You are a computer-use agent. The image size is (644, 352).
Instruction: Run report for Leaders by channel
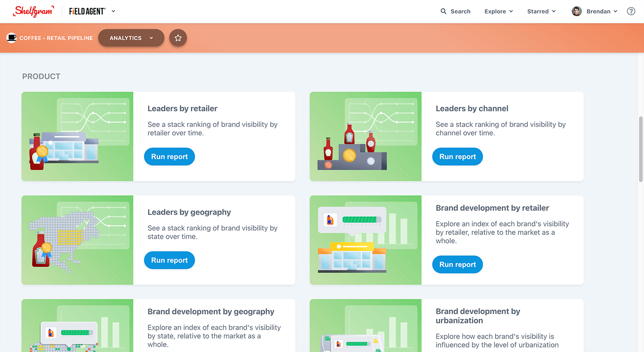point(458,157)
